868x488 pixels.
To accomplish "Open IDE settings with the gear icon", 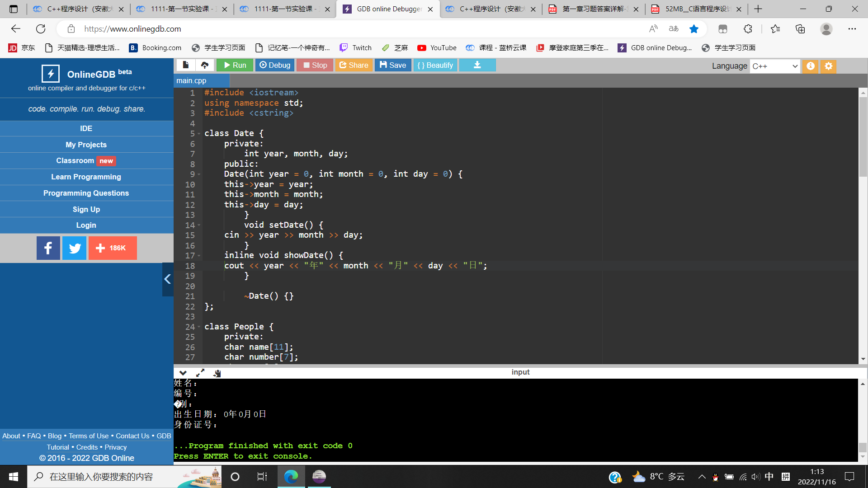I will click(x=828, y=66).
